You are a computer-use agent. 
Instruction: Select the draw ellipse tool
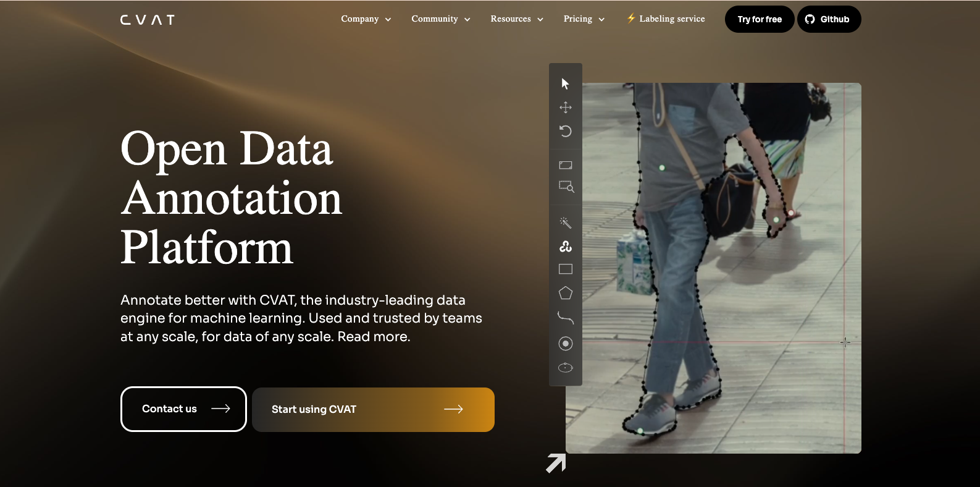(x=566, y=368)
